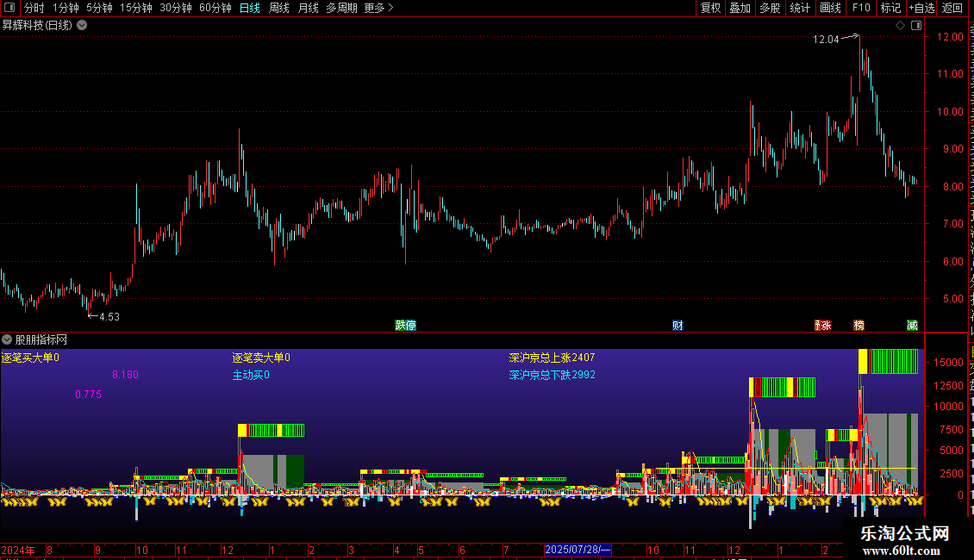Switch to 月线 monthly chart

pos(308,8)
